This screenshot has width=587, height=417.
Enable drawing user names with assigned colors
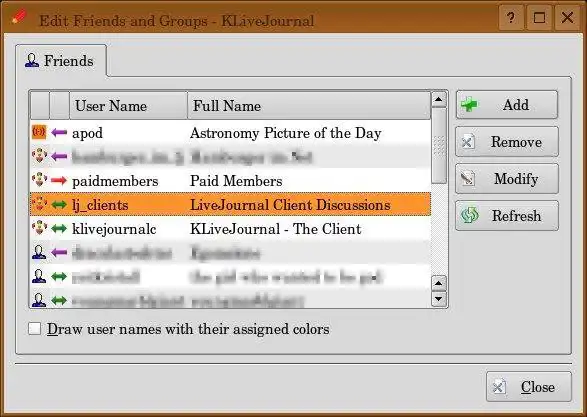(x=34, y=329)
